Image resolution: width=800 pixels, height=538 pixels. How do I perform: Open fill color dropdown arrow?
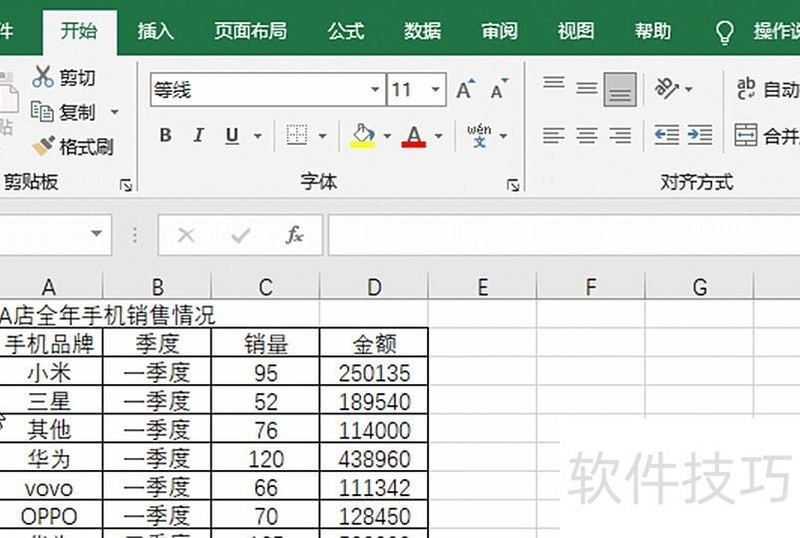[x=387, y=136]
